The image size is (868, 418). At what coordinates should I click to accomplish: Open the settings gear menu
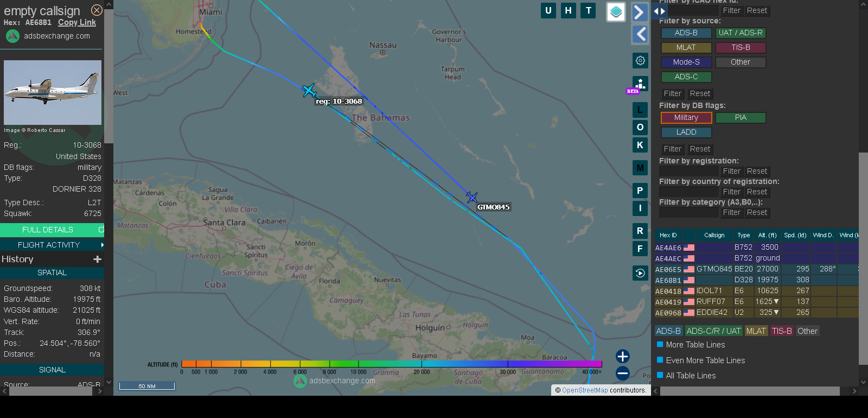click(640, 60)
